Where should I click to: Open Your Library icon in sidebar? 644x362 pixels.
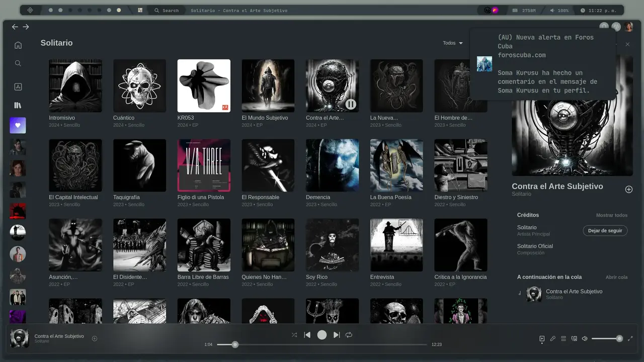pyautogui.click(x=18, y=106)
